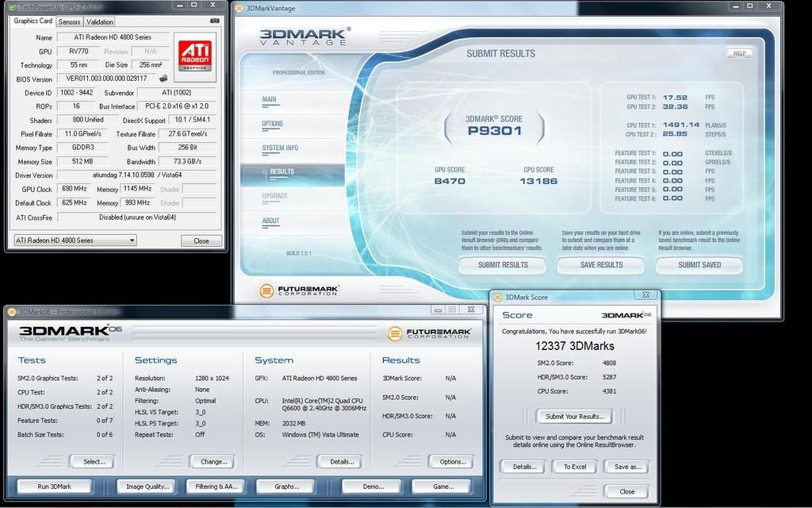Click Submit Your Results... in 3DMark Score

tap(575, 416)
